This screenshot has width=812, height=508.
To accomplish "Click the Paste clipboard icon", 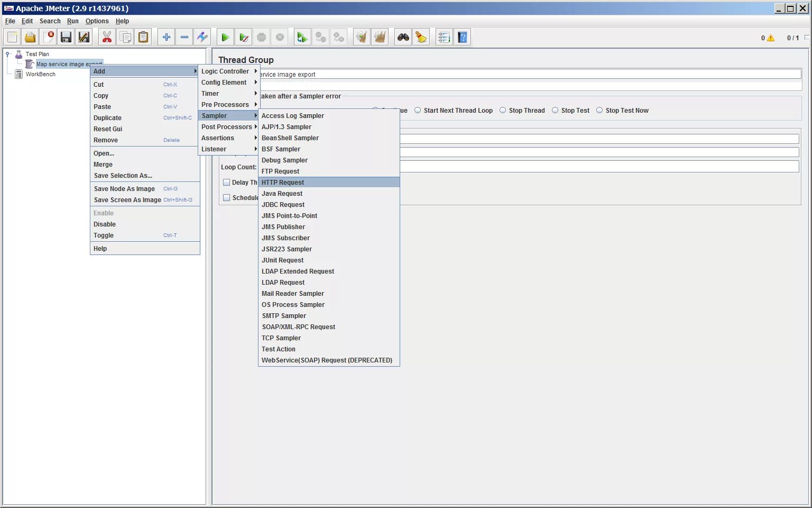I will [x=143, y=37].
